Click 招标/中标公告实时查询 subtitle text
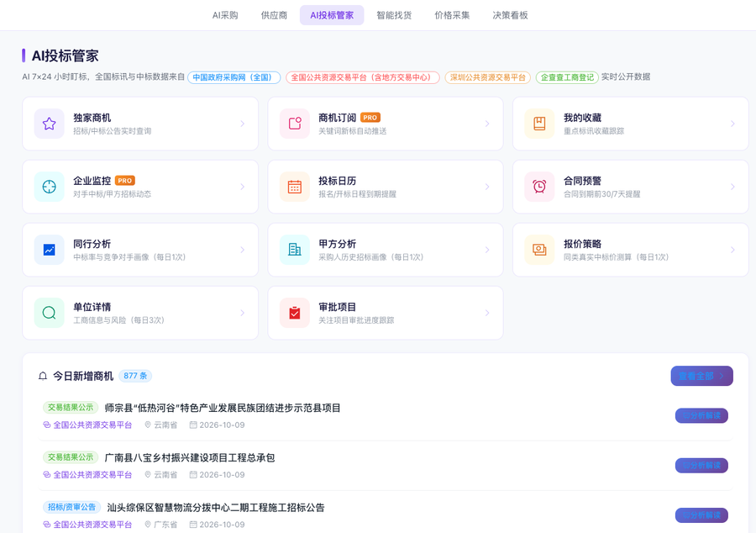Image resolution: width=756 pixels, height=533 pixels. tap(113, 131)
